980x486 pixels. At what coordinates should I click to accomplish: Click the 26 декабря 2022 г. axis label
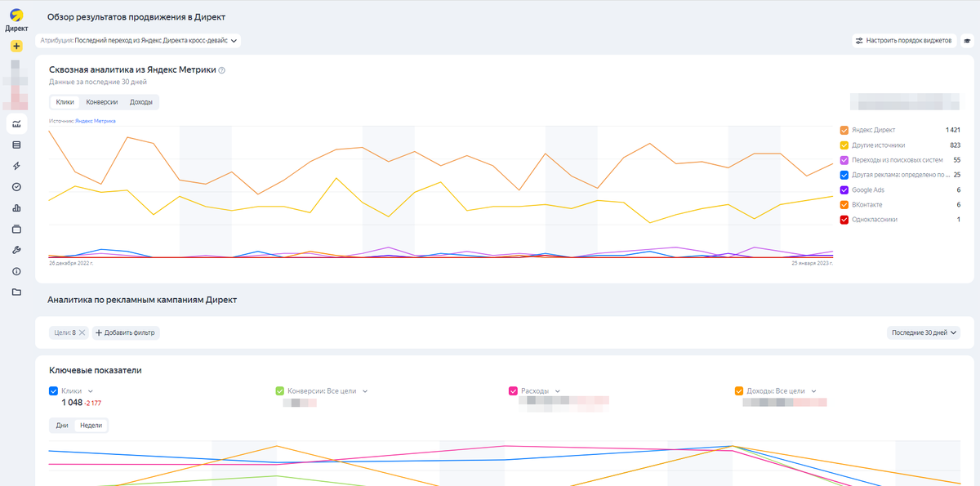pyautogui.click(x=71, y=264)
